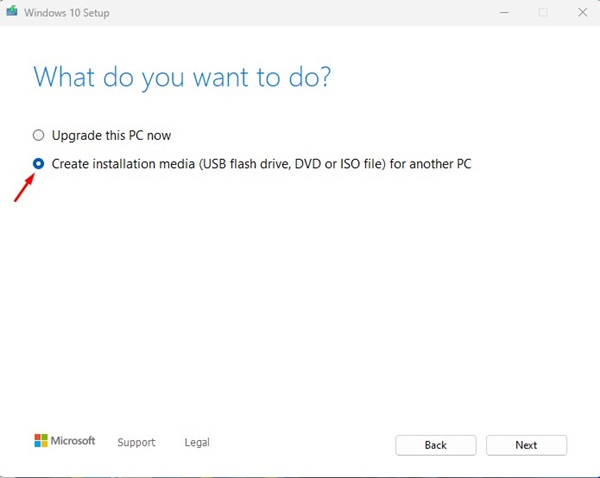Open the Legal link
Image resolution: width=600 pixels, height=478 pixels.
pos(197,442)
